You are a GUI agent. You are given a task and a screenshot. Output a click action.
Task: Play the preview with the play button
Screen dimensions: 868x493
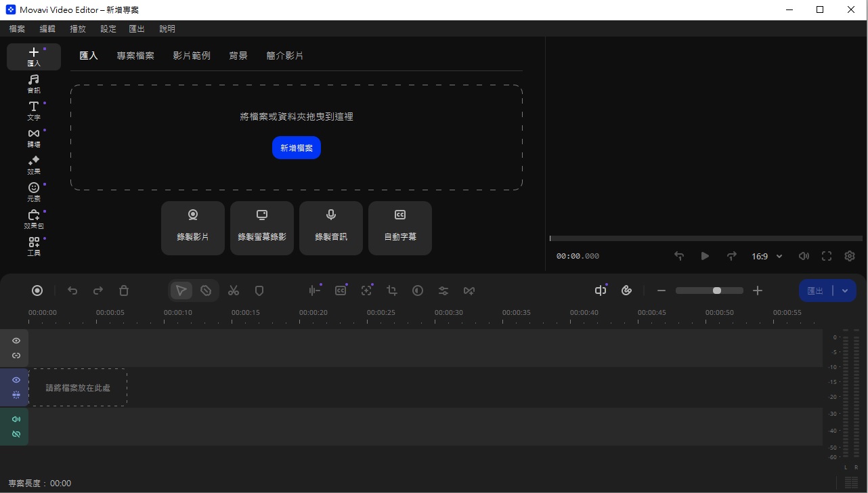pos(705,256)
